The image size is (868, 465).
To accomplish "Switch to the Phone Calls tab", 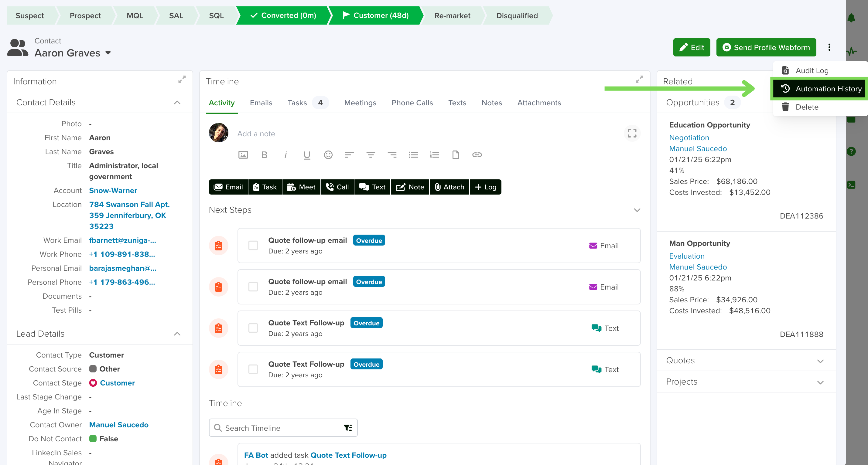I will click(x=412, y=103).
